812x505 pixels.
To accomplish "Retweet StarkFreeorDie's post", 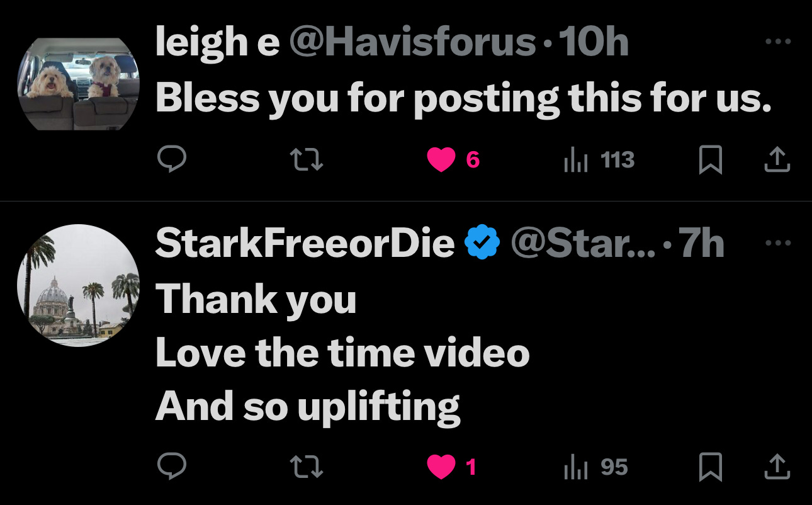I will 309,467.
